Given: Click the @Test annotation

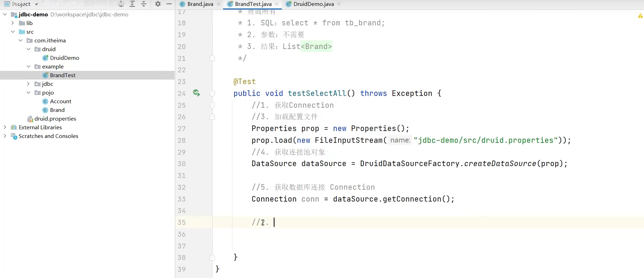Looking at the screenshot, I should pyautogui.click(x=245, y=82).
